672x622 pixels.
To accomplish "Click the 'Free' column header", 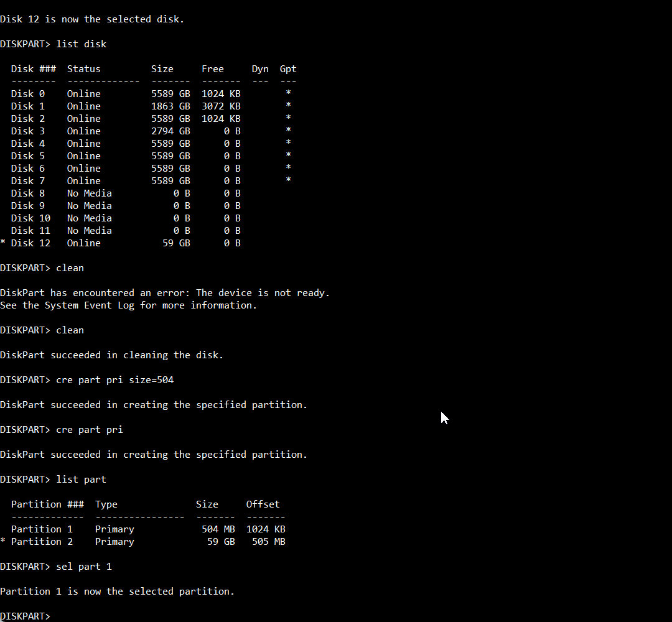I will click(213, 68).
